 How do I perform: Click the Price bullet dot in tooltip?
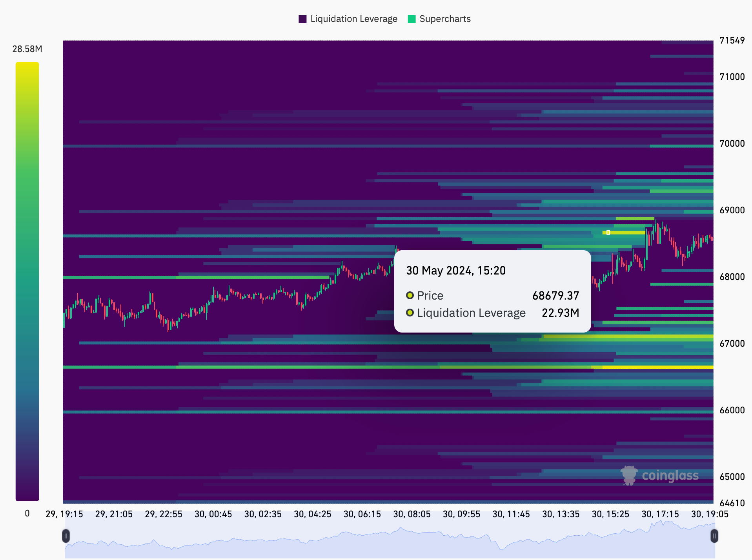click(410, 295)
